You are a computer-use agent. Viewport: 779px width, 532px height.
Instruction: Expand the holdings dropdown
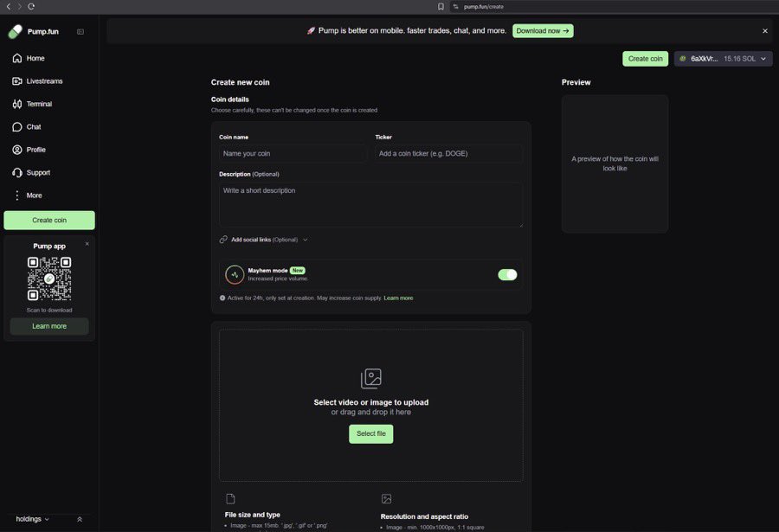tap(30, 518)
